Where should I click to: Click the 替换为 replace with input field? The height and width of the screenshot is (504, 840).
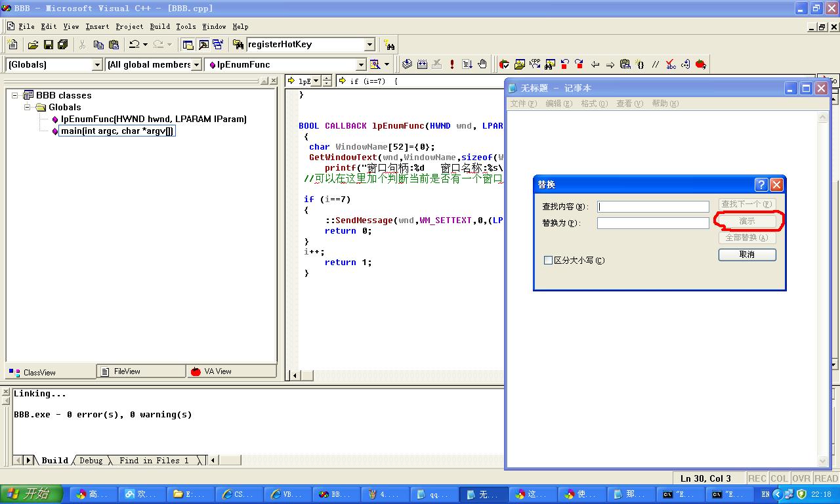653,223
